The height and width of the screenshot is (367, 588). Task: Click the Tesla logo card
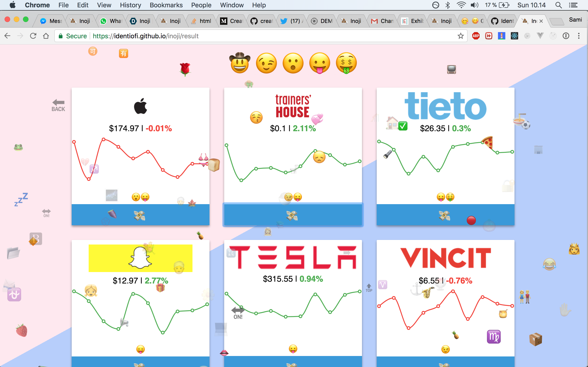point(293,257)
